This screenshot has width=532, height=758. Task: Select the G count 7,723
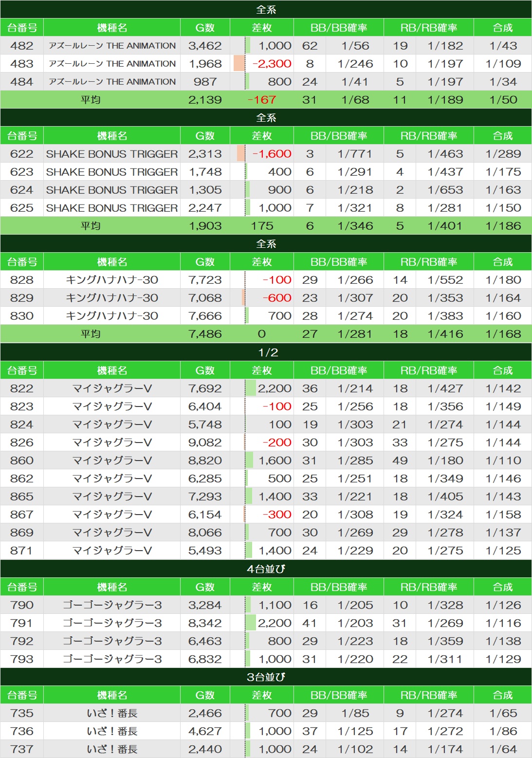pyautogui.click(x=205, y=280)
